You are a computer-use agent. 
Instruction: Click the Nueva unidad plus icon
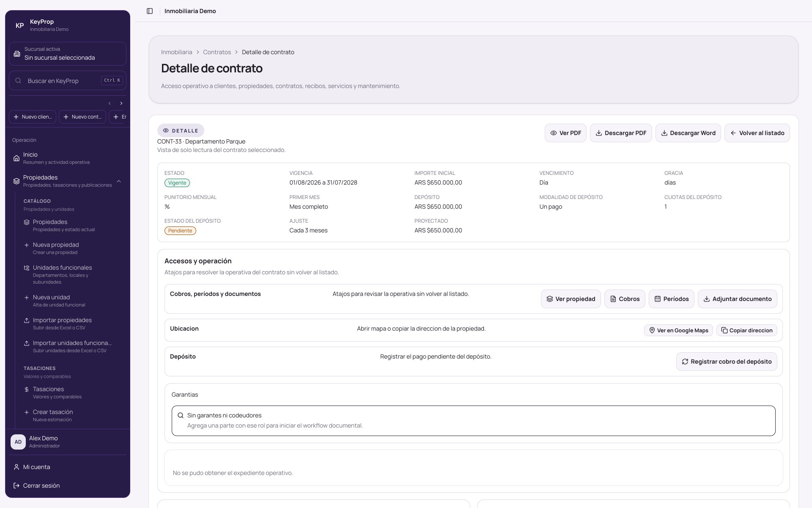[27, 298]
